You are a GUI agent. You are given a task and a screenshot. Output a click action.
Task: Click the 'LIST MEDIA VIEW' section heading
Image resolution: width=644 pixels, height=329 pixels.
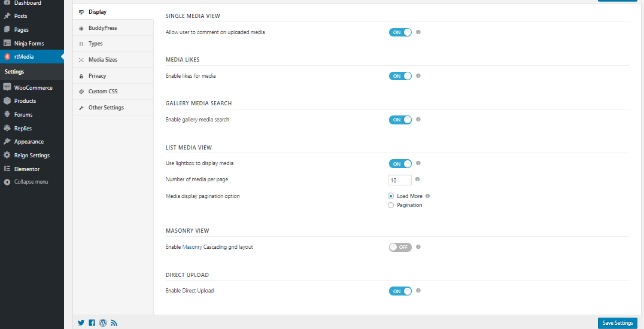tap(189, 147)
